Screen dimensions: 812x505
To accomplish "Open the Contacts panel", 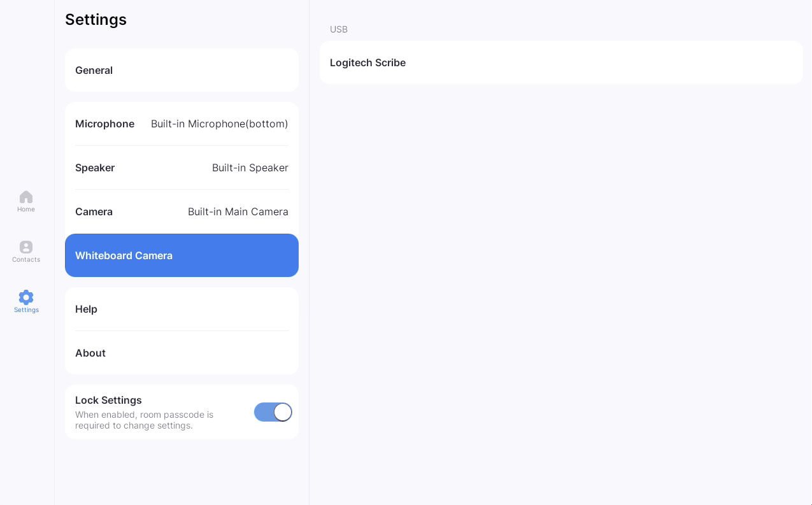I will coord(26,252).
